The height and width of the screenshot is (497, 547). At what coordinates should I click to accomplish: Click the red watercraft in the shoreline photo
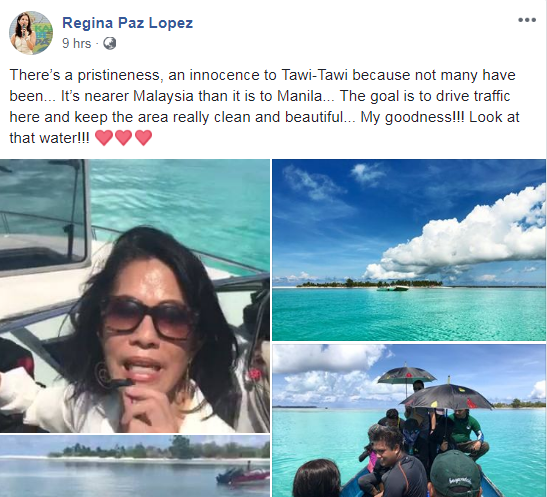(243, 475)
